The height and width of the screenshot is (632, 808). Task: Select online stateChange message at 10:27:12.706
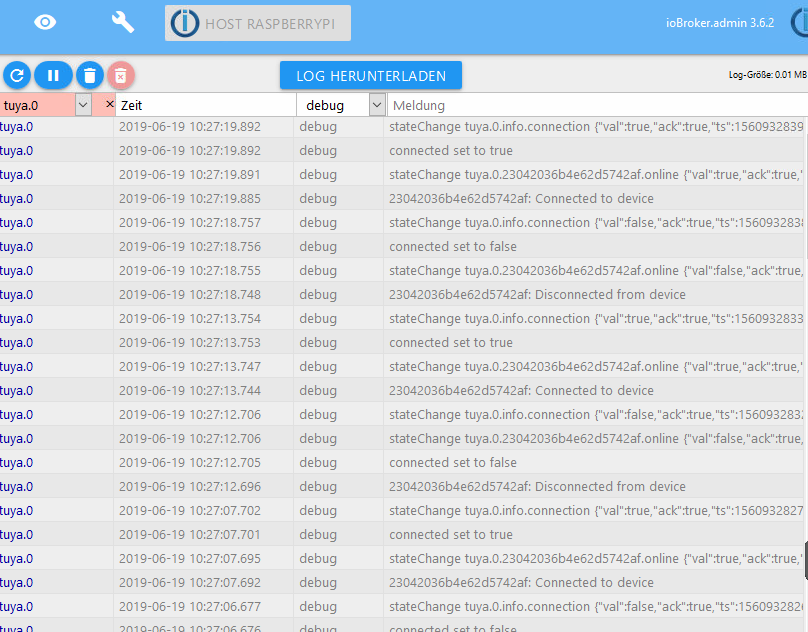coord(596,438)
